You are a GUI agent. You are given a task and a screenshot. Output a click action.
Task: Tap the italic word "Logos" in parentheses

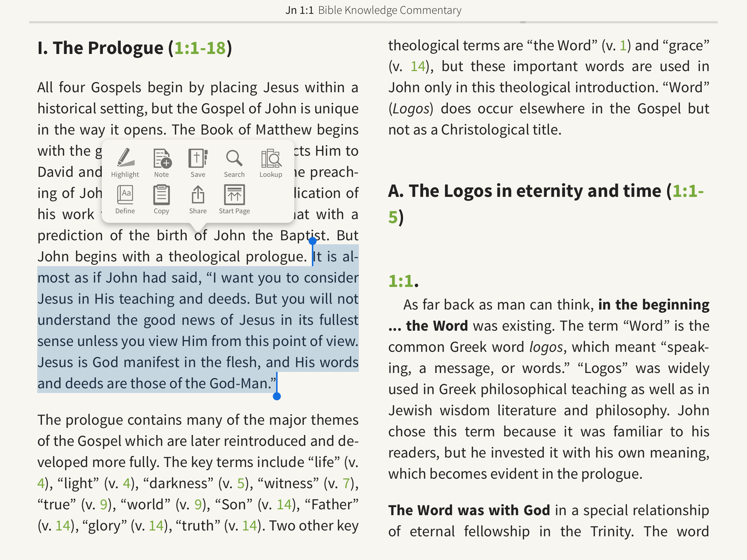[411, 109]
